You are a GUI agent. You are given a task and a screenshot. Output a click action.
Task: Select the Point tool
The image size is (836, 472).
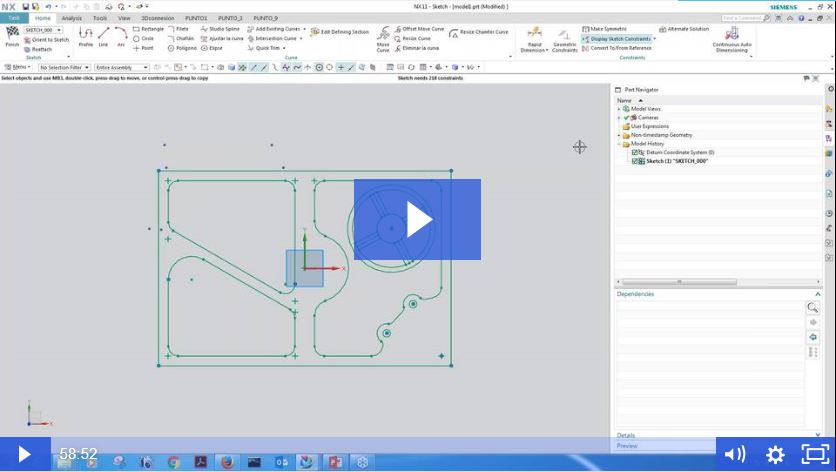tap(143, 48)
